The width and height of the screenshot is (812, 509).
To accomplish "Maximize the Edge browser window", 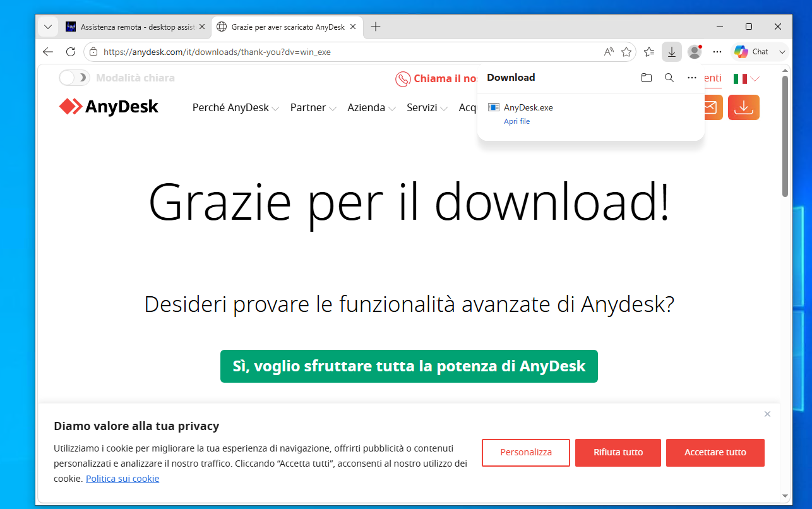I will 749,27.
